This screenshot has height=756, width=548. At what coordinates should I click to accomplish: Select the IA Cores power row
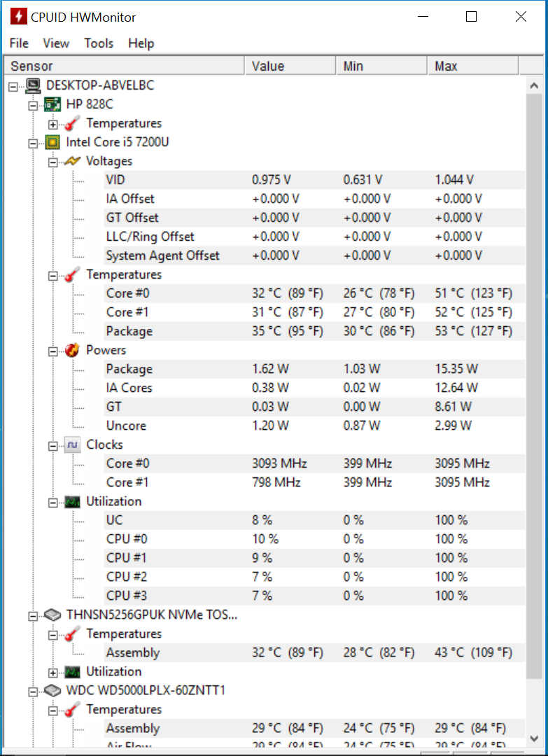coord(315,388)
